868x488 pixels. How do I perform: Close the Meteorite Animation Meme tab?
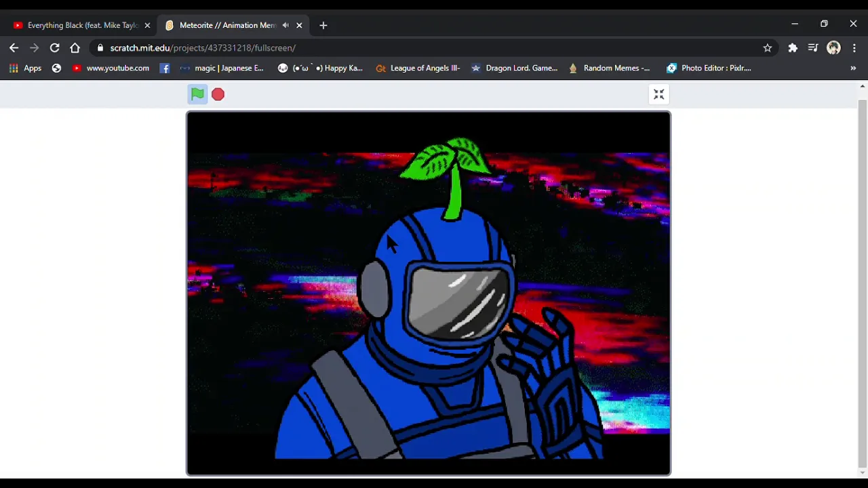coord(299,25)
